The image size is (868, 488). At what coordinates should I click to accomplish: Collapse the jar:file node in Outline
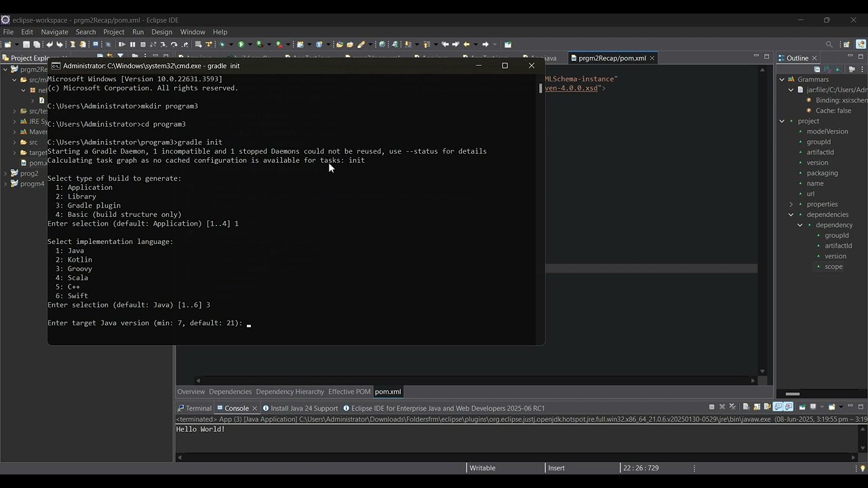791,89
